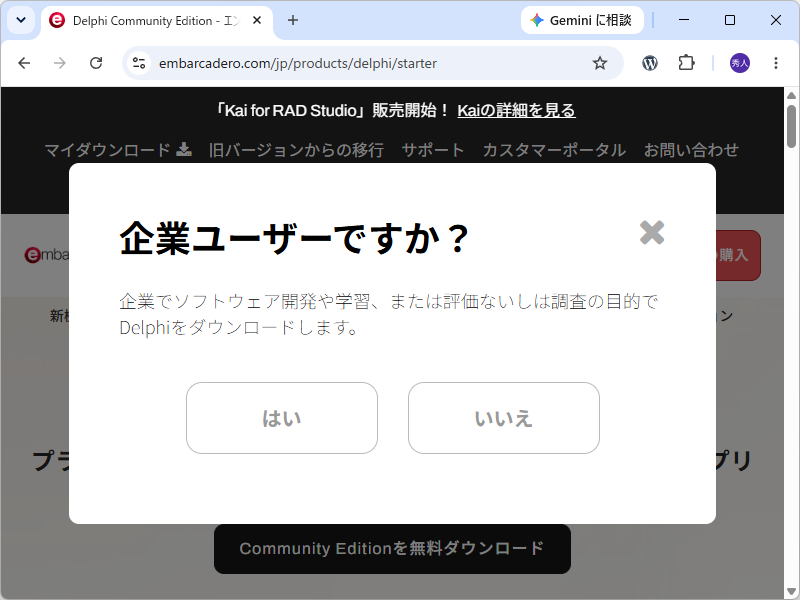
Task: Click「Kai for RAD Studio」販売開始 banner text
Action: pos(331,110)
